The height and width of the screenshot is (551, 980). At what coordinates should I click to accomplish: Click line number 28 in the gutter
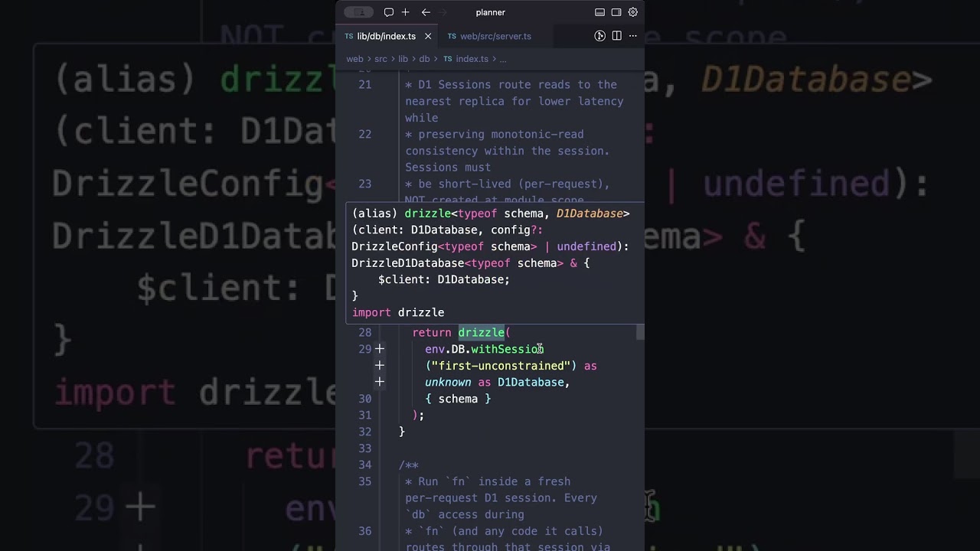click(x=365, y=332)
